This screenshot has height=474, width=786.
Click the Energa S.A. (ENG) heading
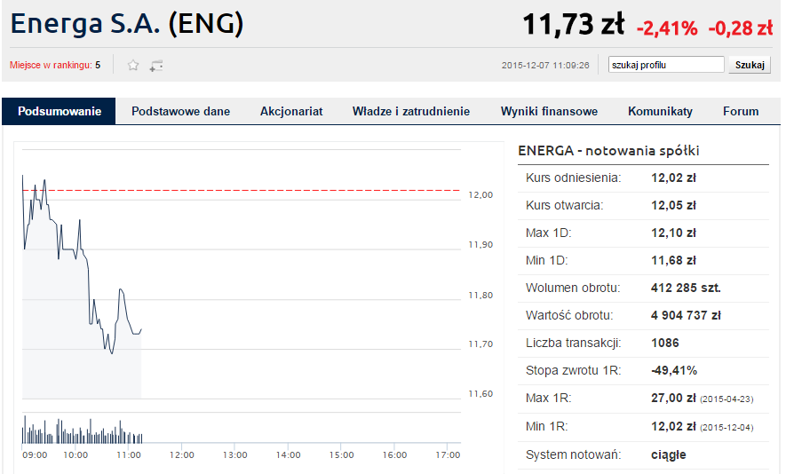click(127, 24)
